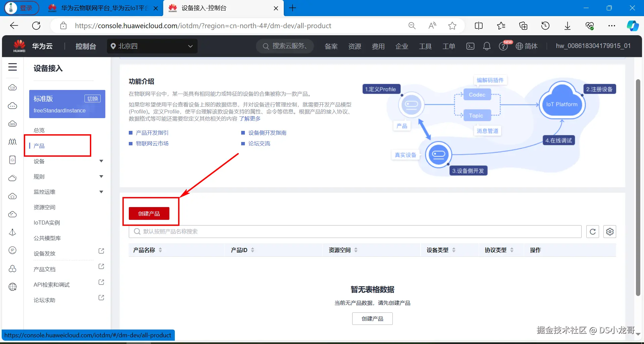Open split screen view icon
This screenshot has height=344, width=644.
click(479, 26)
